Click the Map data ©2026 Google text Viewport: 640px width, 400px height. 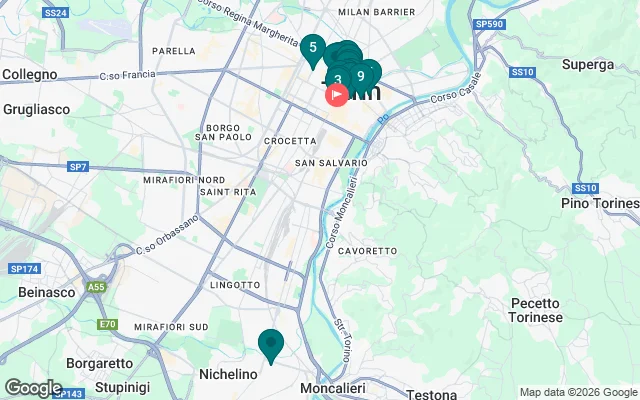coord(578,393)
